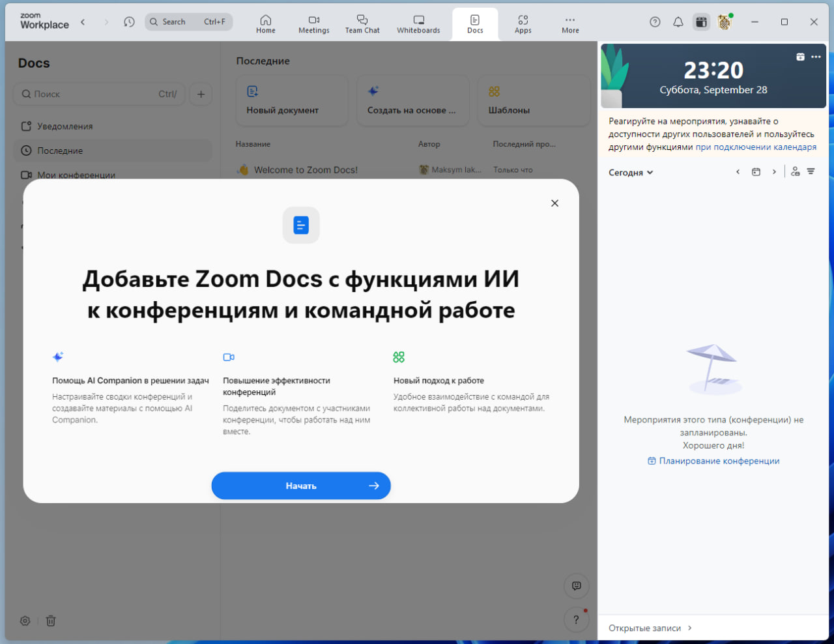Click the Новый подход к работе heading
This screenshot has width=834, height=644.
click(439, 381)
